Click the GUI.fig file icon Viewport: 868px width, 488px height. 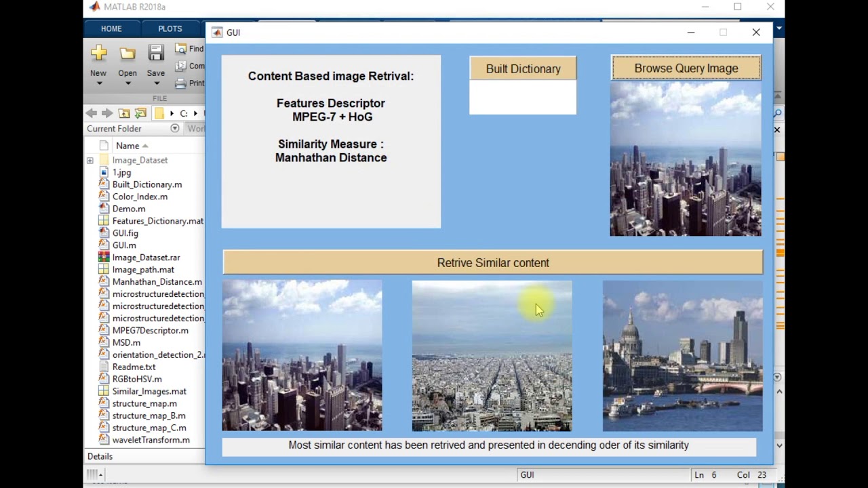(104, 233)
